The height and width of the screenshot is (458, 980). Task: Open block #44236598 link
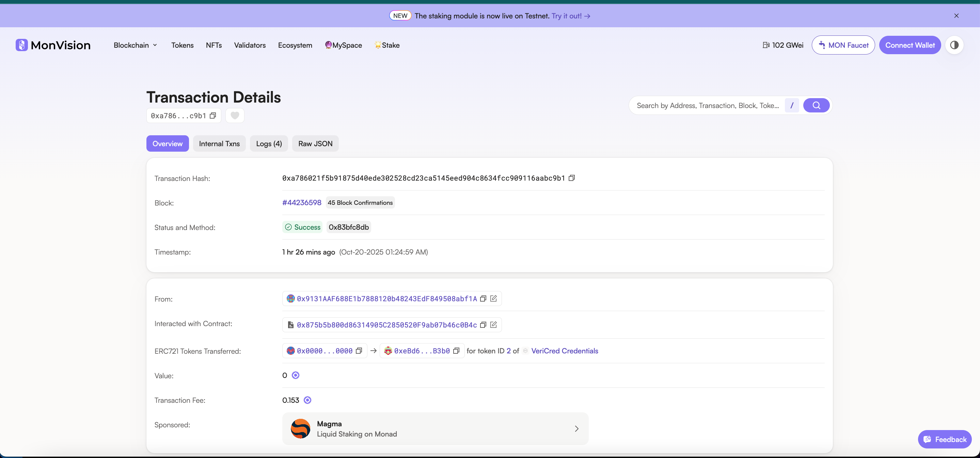click(302, 203)
